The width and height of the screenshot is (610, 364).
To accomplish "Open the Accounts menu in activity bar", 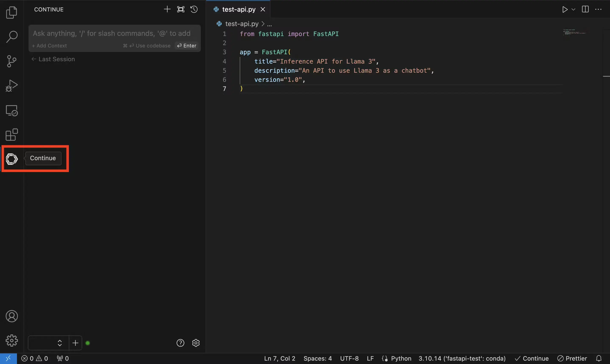I will coord(11,316).
